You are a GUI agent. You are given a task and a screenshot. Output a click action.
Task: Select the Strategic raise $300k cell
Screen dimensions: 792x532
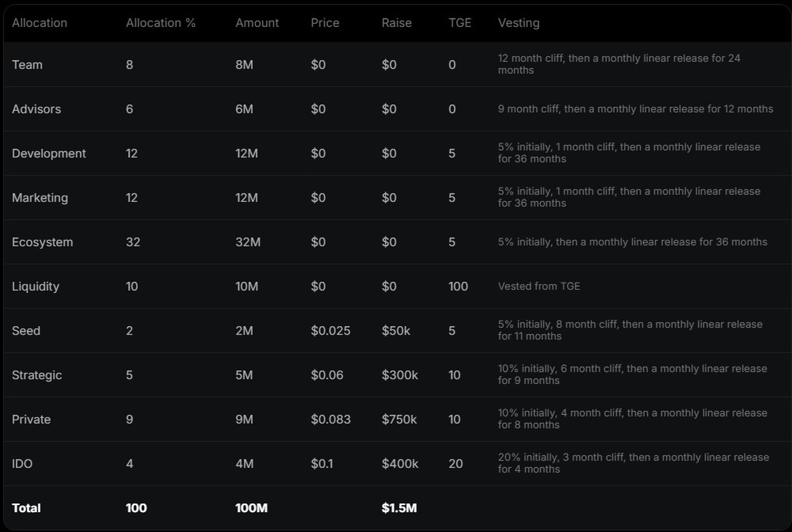(399, 375)
